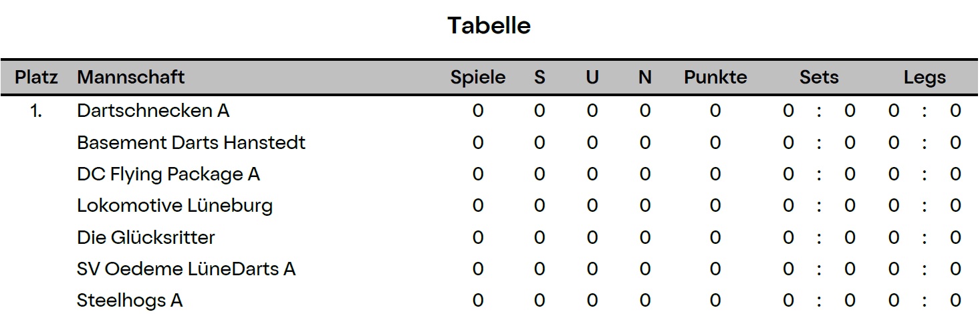Click the N losses column header
Screen dimensions: 980x314
pos(645,77)
